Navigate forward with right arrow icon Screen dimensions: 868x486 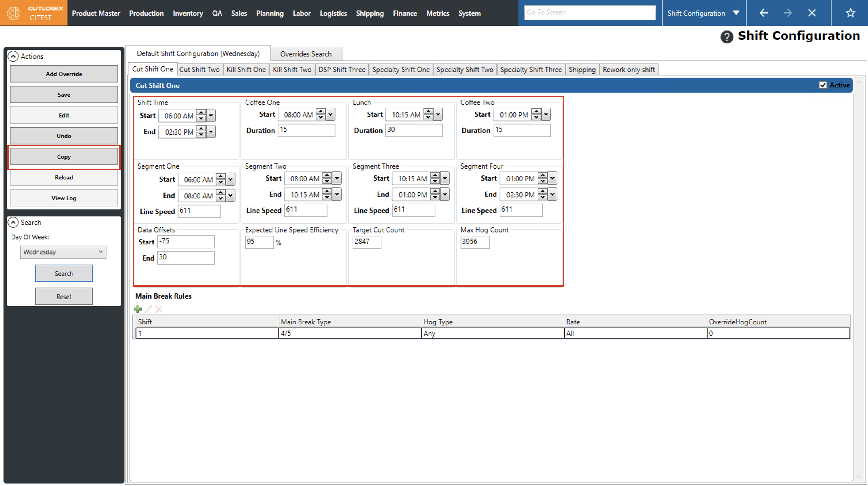[787, 13]
